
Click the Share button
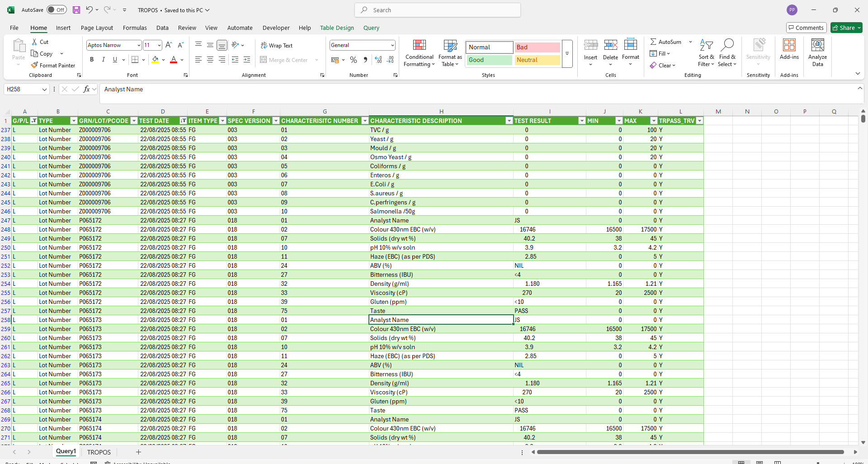click(x=846, y=28)
